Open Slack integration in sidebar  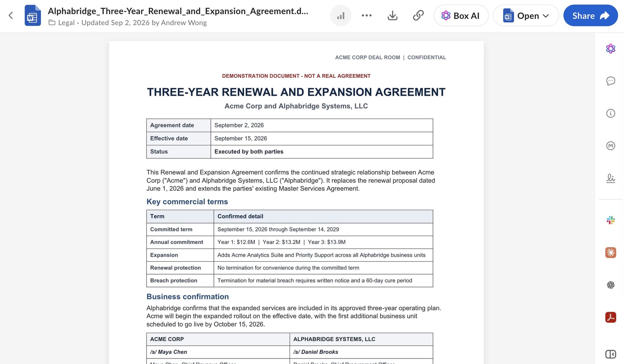610,220
